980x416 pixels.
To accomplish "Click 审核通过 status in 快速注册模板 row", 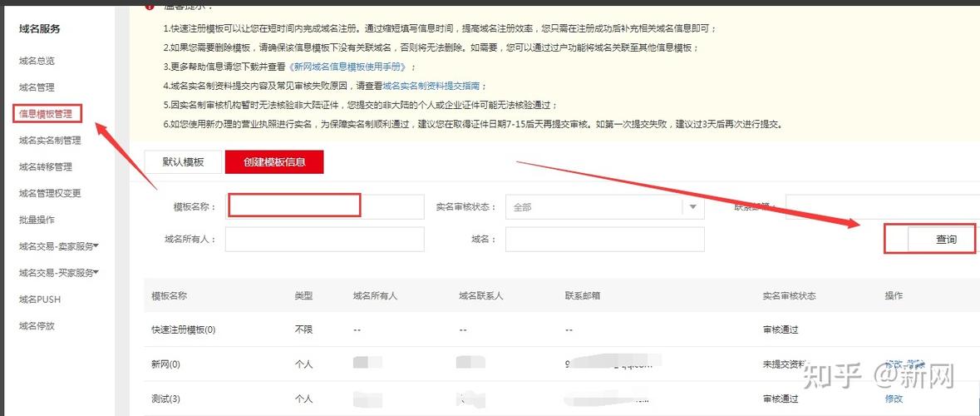I will pos(781,329).
